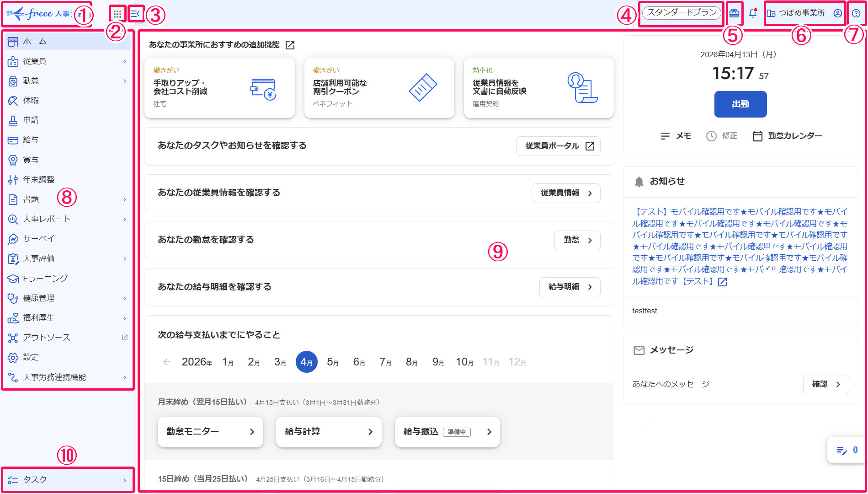
Task: Open the gift icon in header
Action: [x=734, y=13]
